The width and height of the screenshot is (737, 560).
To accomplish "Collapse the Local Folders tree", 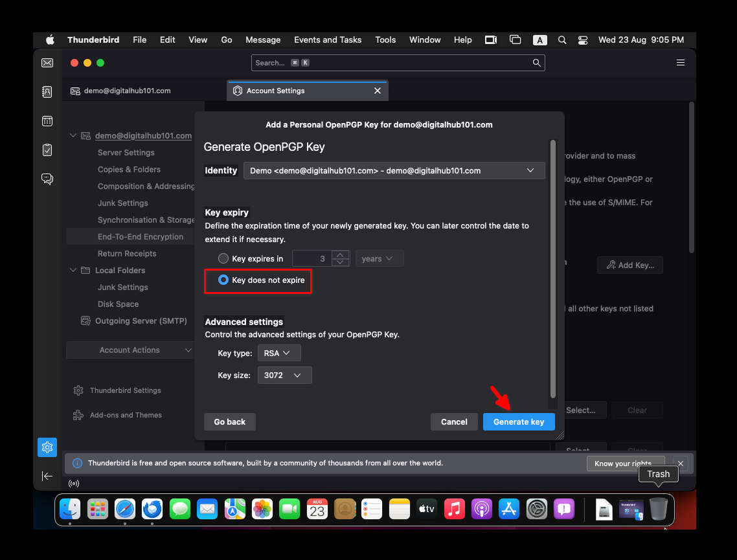I will coord(73,270).
